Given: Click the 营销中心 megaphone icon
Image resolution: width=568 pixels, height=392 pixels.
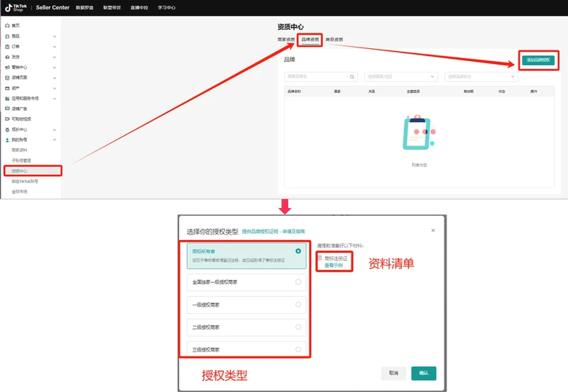Looking at the screenshot, I should pyautogui.click(x=6, y=67).
